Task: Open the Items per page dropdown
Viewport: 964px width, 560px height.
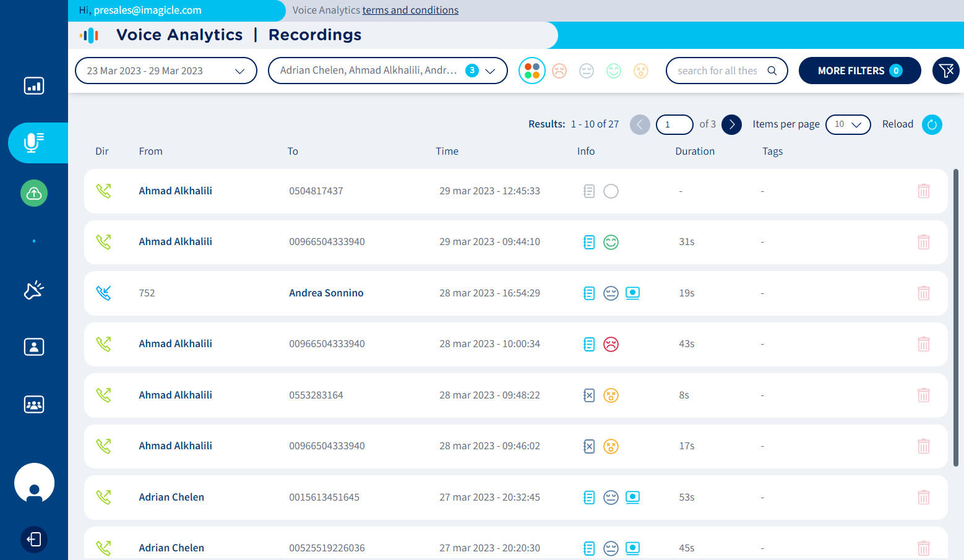Action: (x=848, y=124)
